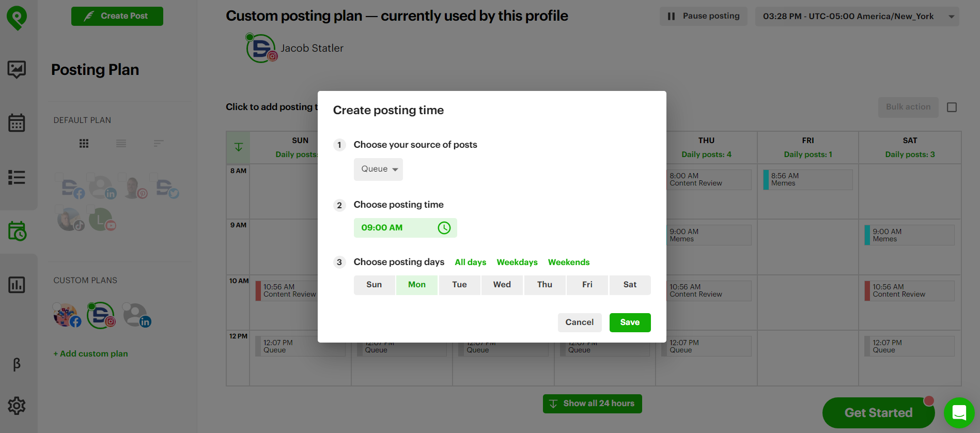Save the new posting time
Image resolution: width=980 pixels, height=433 pixels.
click(630, 322)
